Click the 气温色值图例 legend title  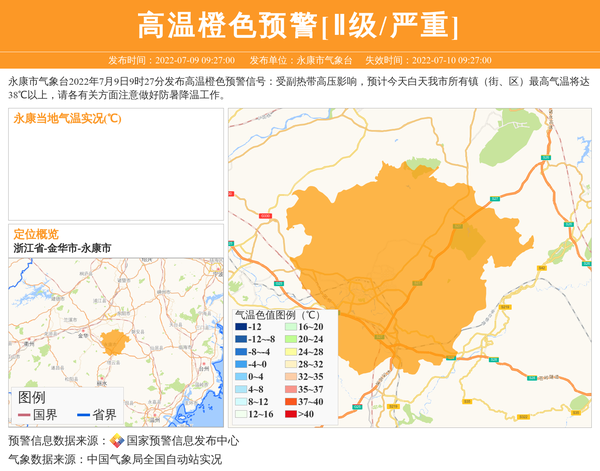click(x=277, y=314)
